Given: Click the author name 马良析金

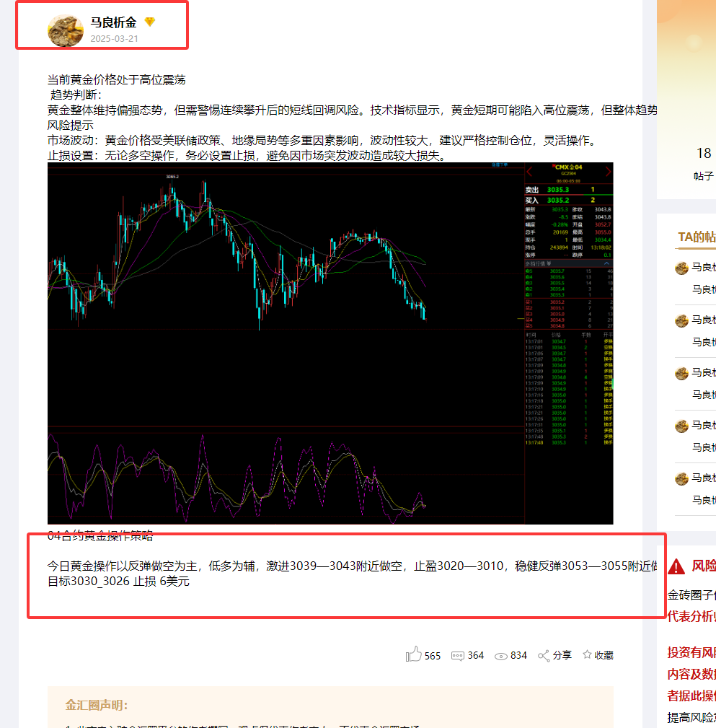Looking at the screenshot, I should point(113,22).
